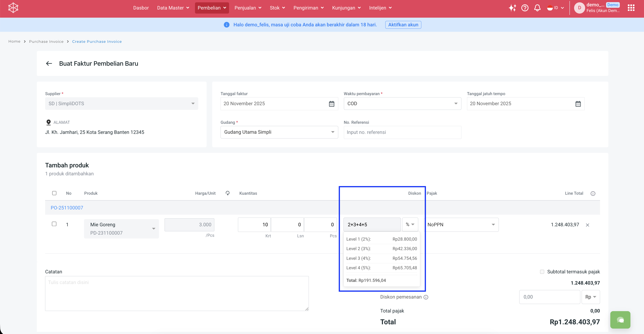Open the Stok menu
Viewport: 644px width, 334px height.
coord(277,8)
